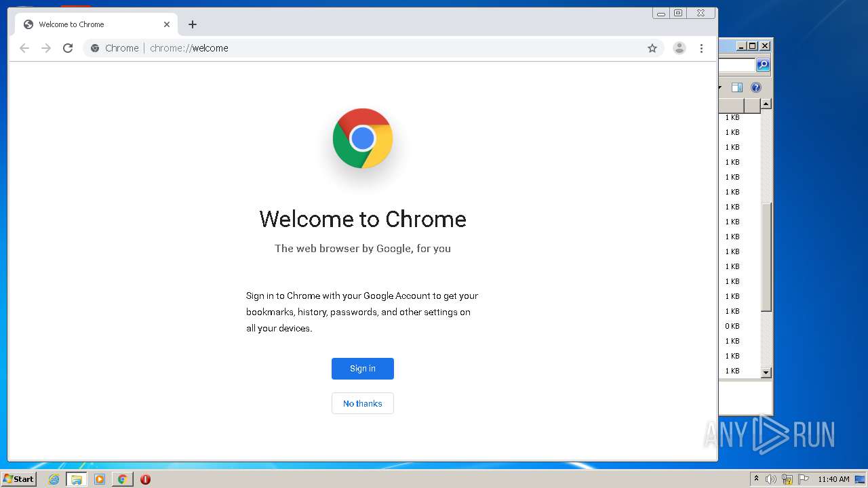Open the Action Center flag icon
Viewport: 868px width, 488px height.
point(804,479)
